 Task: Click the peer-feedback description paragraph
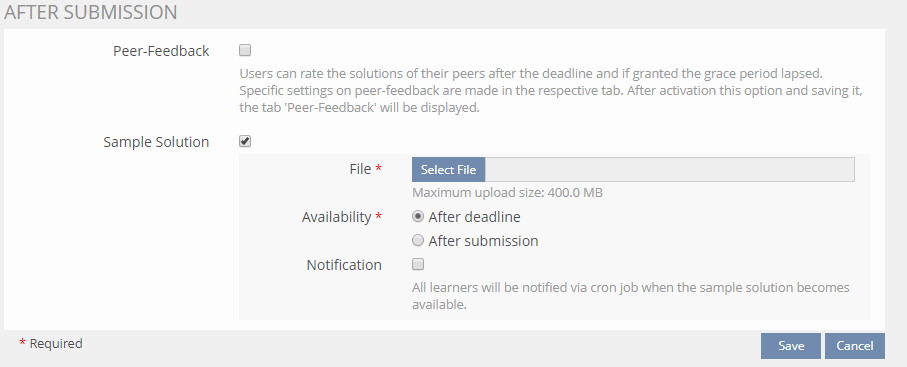551,91
